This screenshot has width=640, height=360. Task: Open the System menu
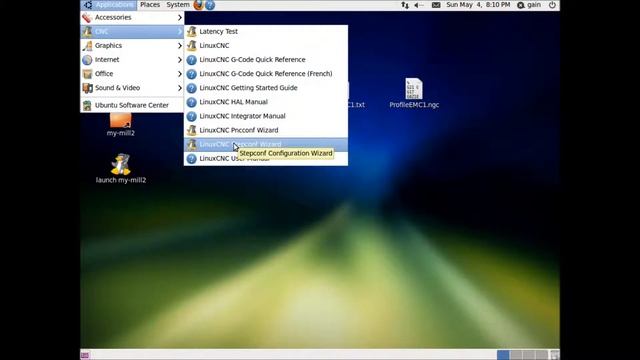pos(178,5)
